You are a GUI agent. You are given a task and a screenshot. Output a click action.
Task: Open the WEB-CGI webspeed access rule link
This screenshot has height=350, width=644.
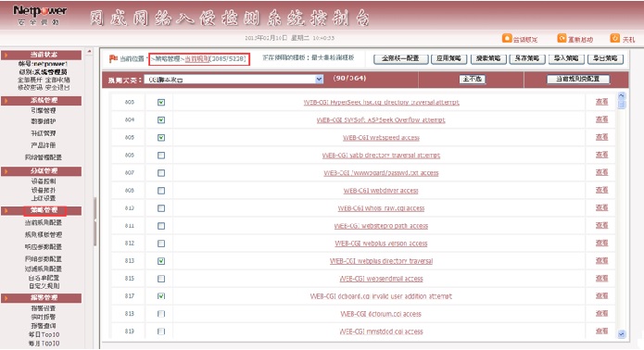381,138
